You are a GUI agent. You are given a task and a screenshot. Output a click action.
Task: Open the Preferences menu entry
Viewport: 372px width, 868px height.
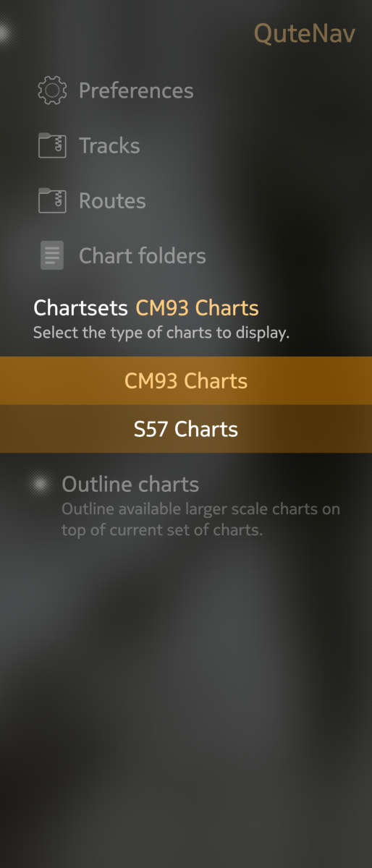(x=136, y=90)
